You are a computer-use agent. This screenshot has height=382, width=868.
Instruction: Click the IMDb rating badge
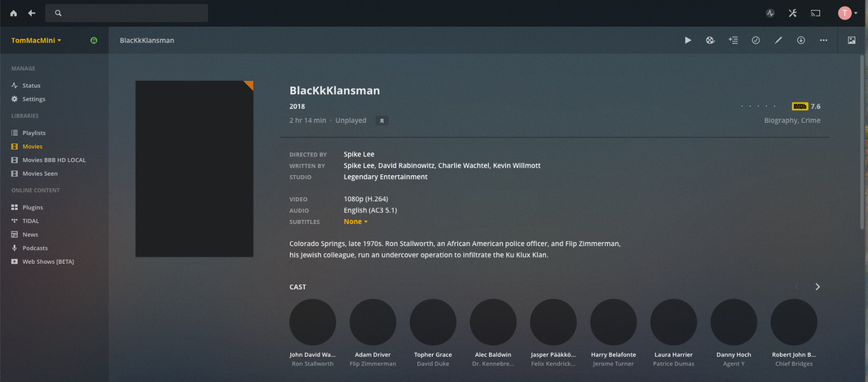(800, 106)
